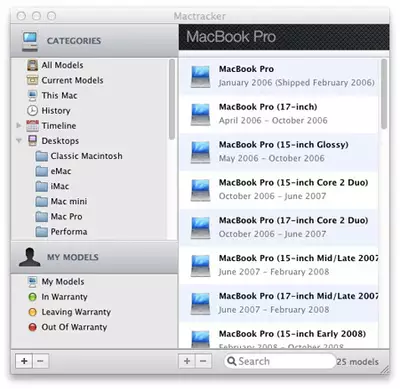The height and width of the screenshot is (389, 400).
Task: Select 'MacBook Pro (15-inch Core 2 Duo)' title
Action: (293, 183)
